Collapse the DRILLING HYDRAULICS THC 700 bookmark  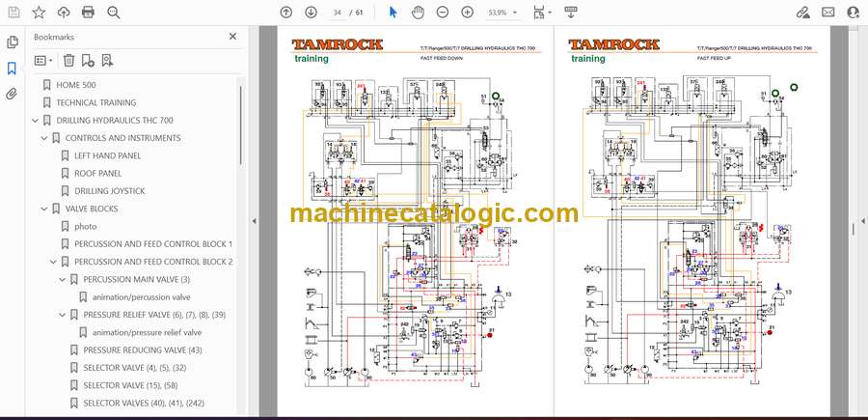point(36,121)
